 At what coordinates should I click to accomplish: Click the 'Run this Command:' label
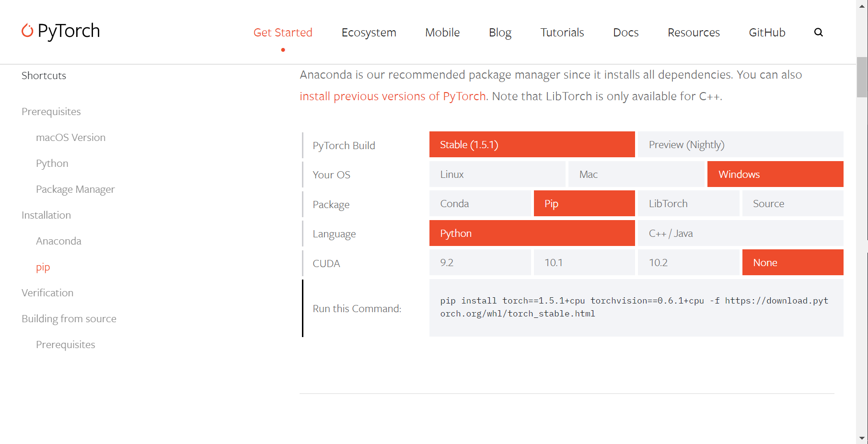pos(357,308)
